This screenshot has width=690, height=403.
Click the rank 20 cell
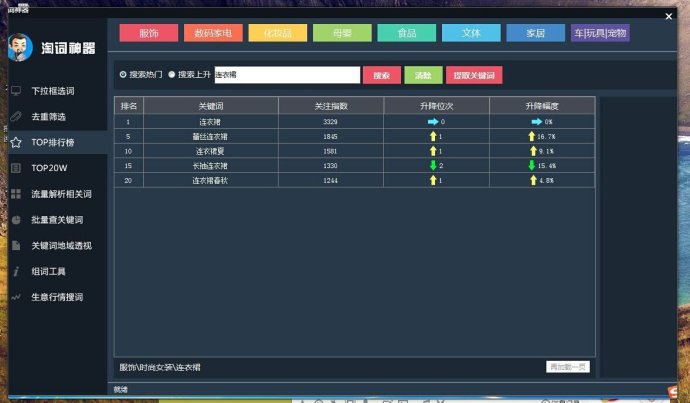128,180
